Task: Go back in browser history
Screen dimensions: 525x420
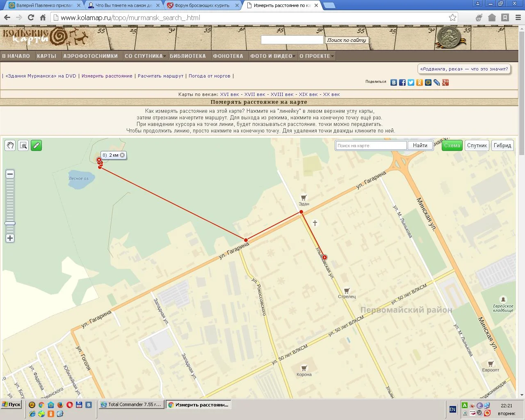Action: pos(7,17)
